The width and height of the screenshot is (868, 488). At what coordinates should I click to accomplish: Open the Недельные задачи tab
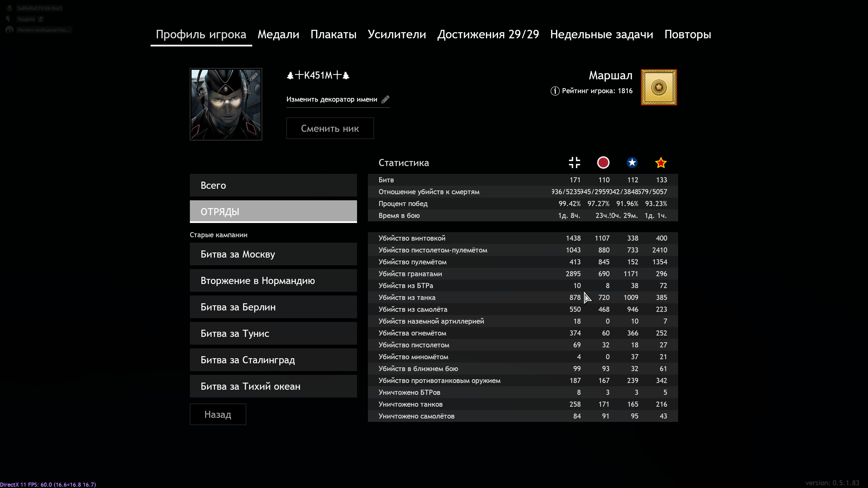[601, 34]
